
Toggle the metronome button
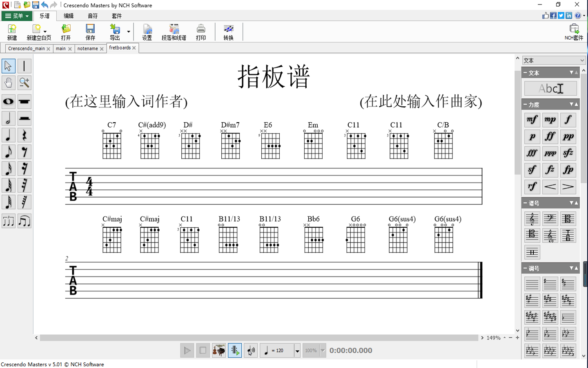235,350
